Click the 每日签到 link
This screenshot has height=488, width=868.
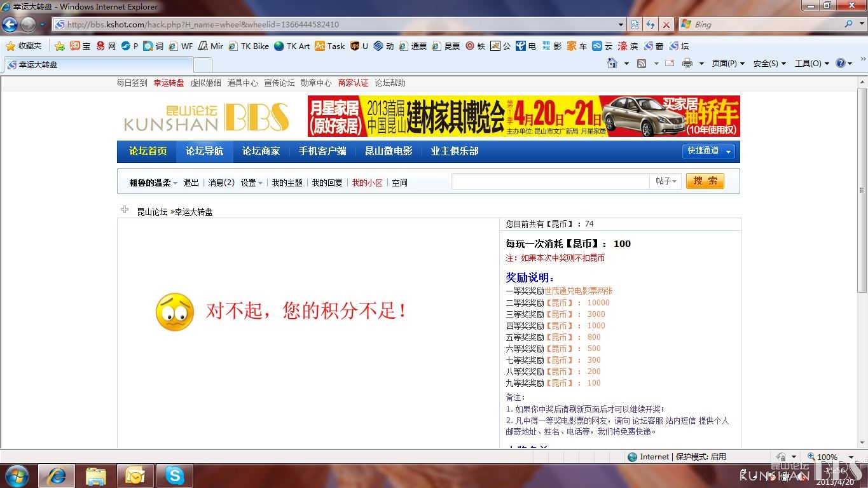(x=132, y=83)
